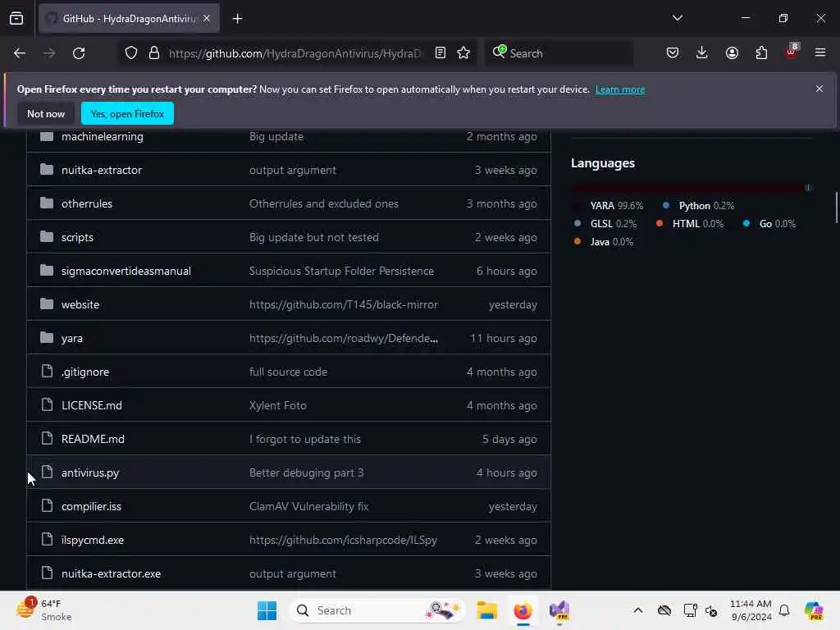Open the extensions puzzle icon

761,52
